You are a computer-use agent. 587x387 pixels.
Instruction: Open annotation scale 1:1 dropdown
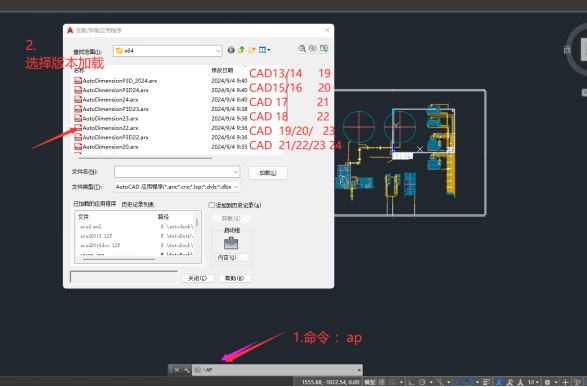[x=533, y=382]
